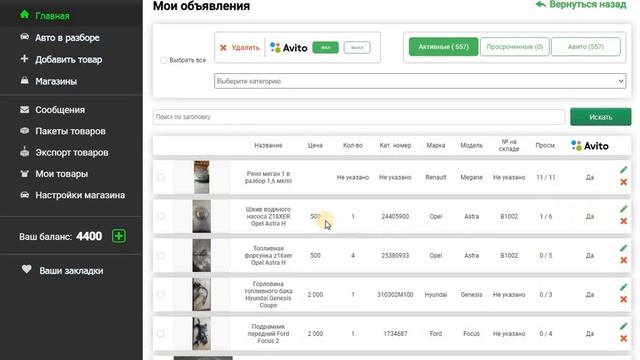Delete the Горловина топливного бака listing
This screenshot has height=360, width=640.
(x=623, y=300)
